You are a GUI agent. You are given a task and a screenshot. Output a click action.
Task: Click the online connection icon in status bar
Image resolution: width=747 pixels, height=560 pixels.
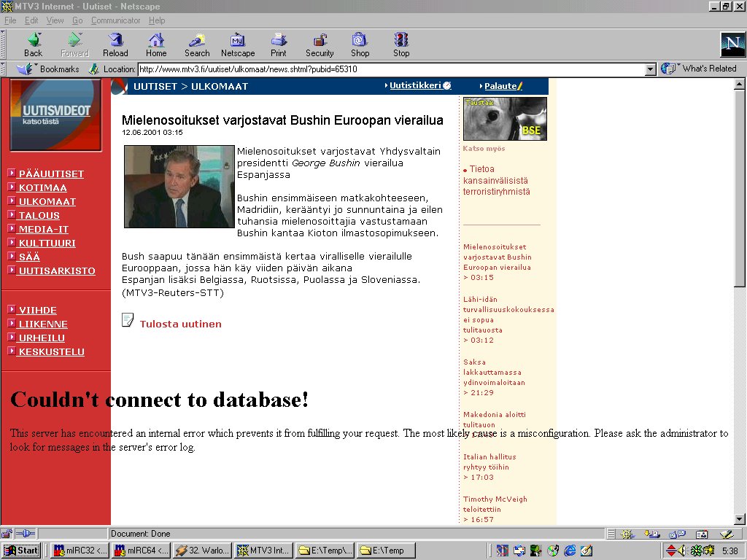tap(26, 534)
